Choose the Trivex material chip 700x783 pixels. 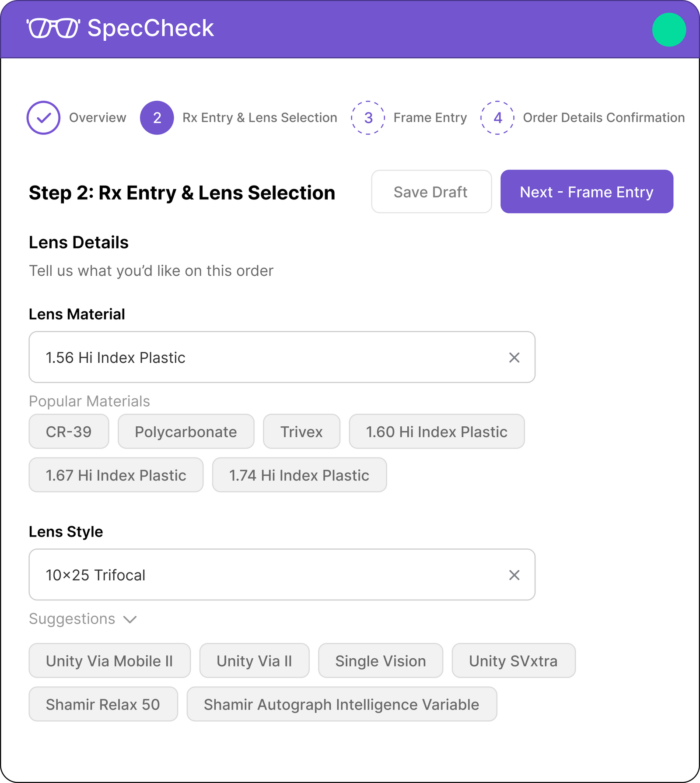pos(301,432)
